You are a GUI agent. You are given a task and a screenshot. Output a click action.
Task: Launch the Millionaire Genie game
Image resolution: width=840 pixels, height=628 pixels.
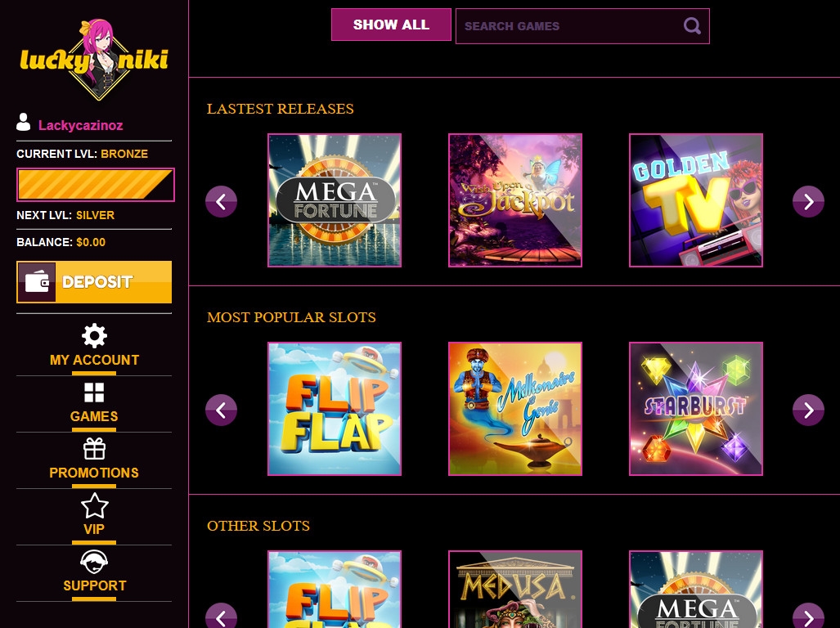click(x=514, y=409)
